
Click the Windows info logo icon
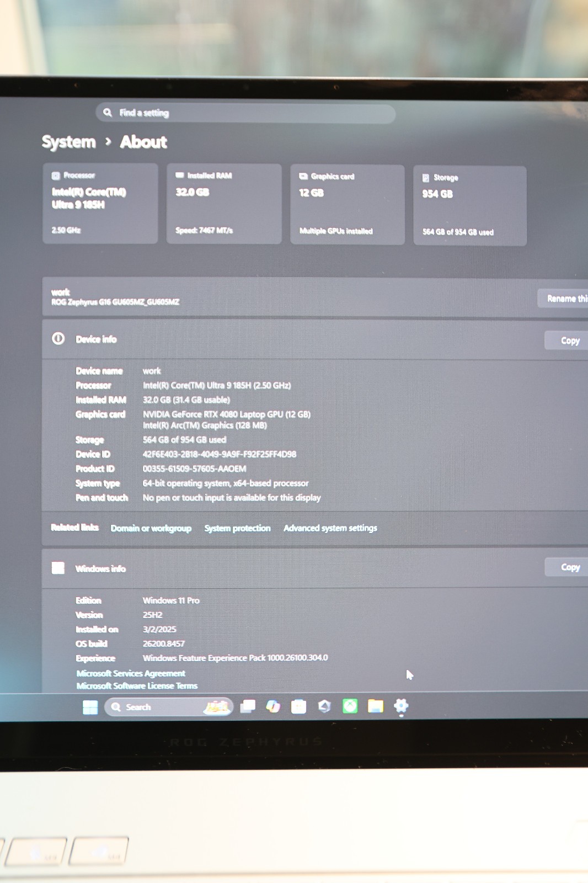click(58, 568)
